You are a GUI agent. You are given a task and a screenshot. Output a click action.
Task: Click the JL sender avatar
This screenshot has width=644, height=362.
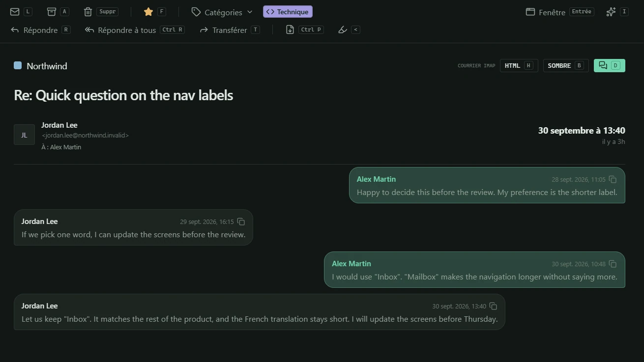[24, 135]
